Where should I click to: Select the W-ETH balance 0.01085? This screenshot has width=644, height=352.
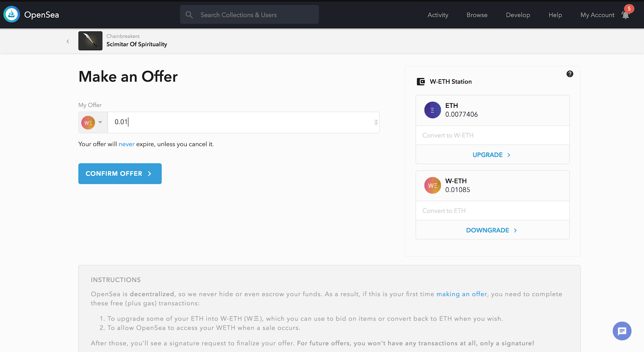458,190
